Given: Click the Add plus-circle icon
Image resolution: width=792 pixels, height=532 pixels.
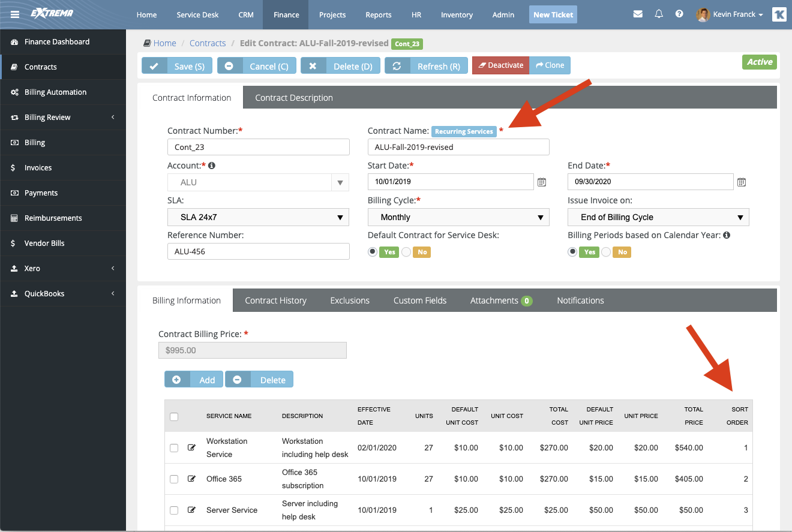Looking at the screenshot, I should click(176, 380).
